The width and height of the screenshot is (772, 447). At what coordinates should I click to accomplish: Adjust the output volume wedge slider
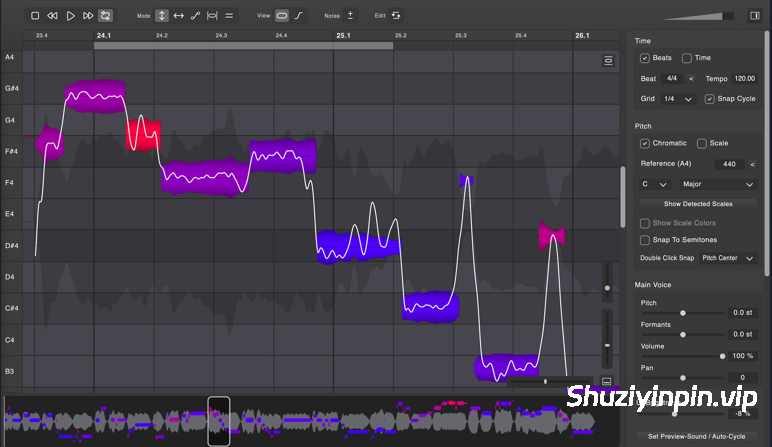point(698,16)
